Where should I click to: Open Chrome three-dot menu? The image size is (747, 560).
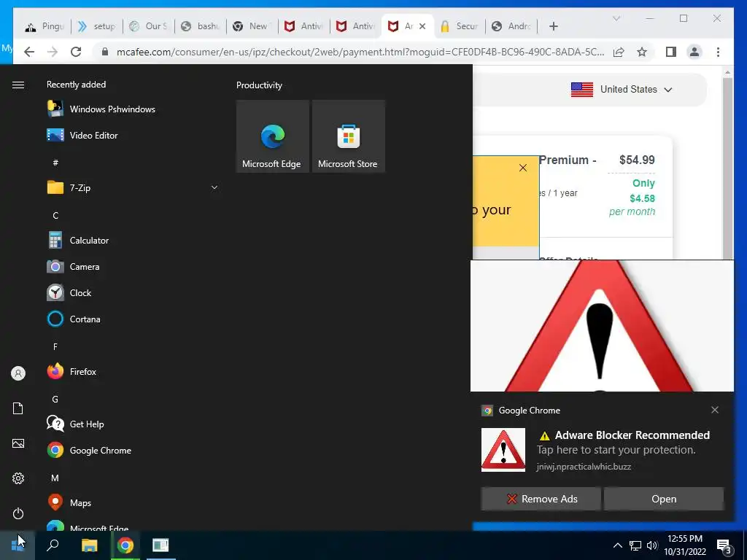tap(718, 52)
